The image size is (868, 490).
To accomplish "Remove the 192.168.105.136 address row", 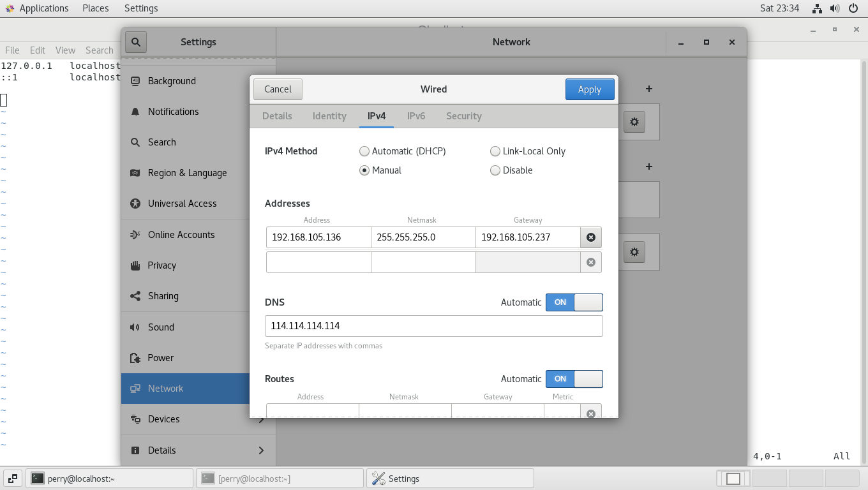I will pyautogui.click(x=590, y=237).
